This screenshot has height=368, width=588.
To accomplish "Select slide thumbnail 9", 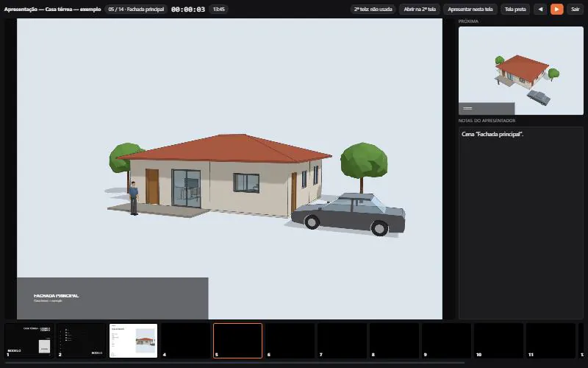I will pyautogui.click(x=446, y=341).
